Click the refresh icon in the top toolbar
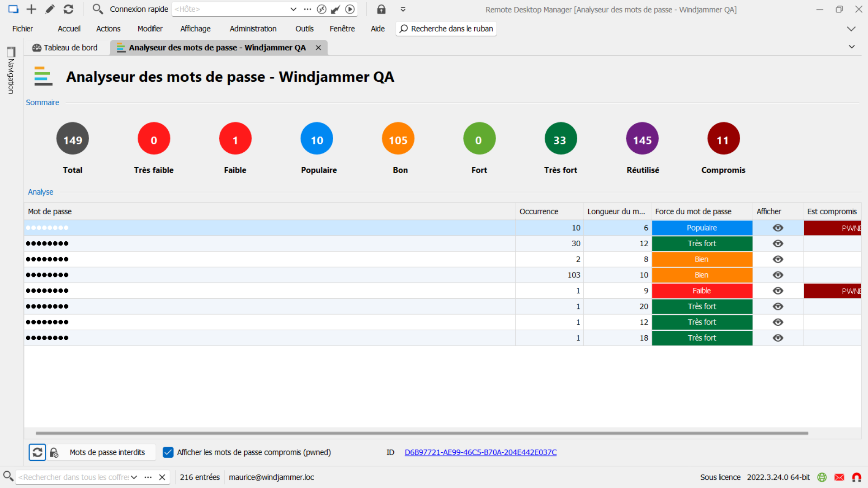 pos(68,9)
